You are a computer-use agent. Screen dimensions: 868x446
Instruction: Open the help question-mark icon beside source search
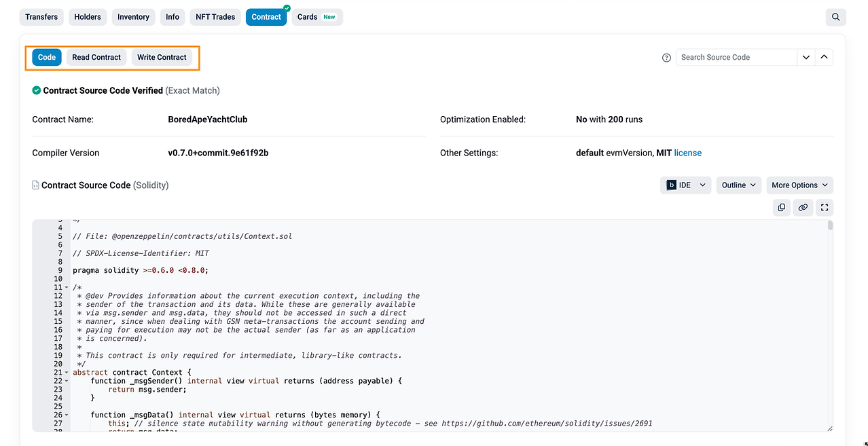(x=666, y=58)
